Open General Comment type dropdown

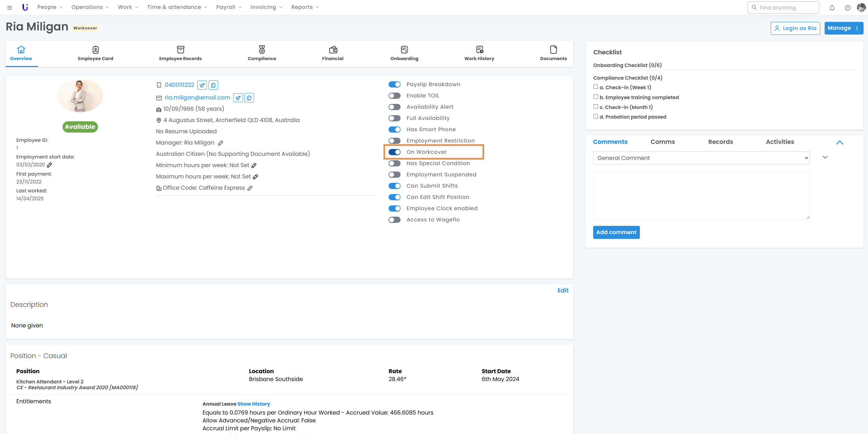click(701, 158)
